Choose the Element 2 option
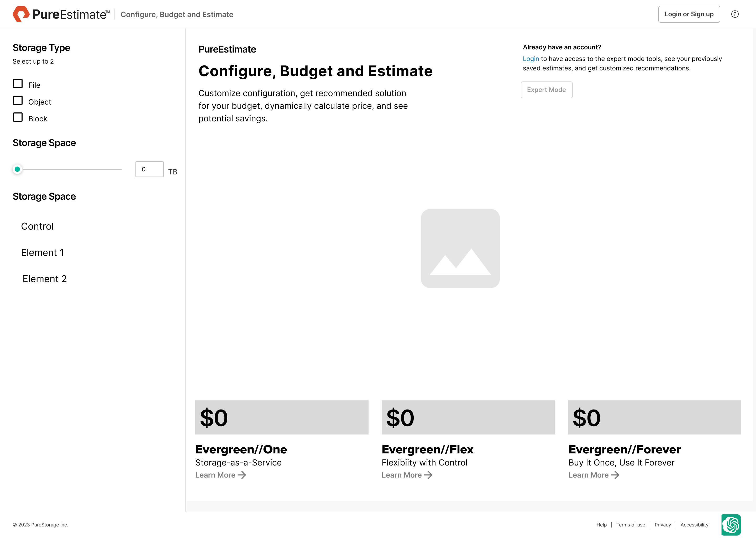756x538 pixels. tap(45, 279)
